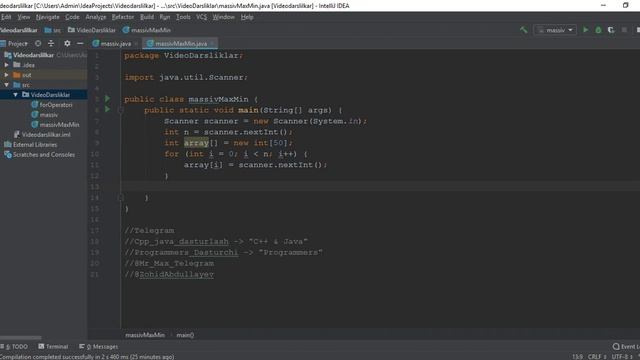Open the Tools menu
640x360 pixels.
coord(183,17)
